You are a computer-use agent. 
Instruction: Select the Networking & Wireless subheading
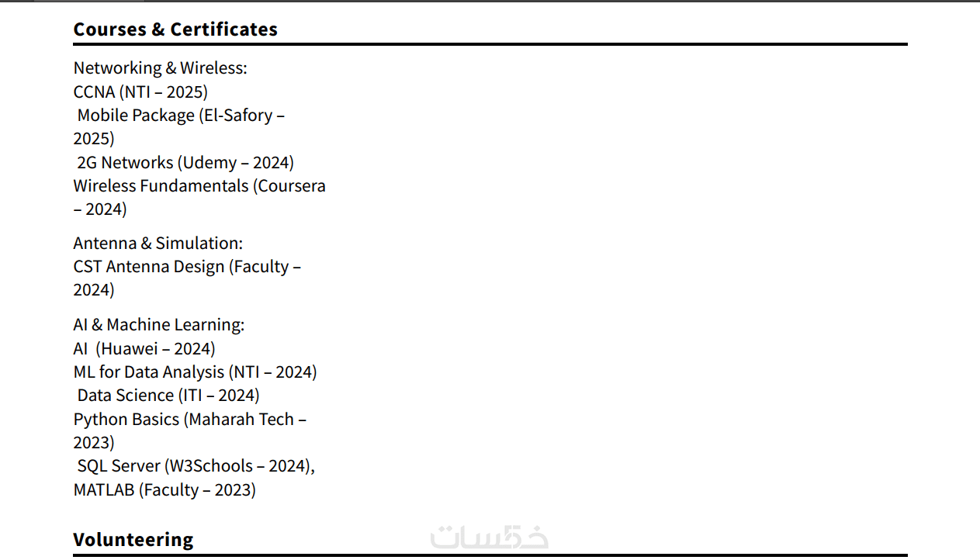tap(160, 68)
